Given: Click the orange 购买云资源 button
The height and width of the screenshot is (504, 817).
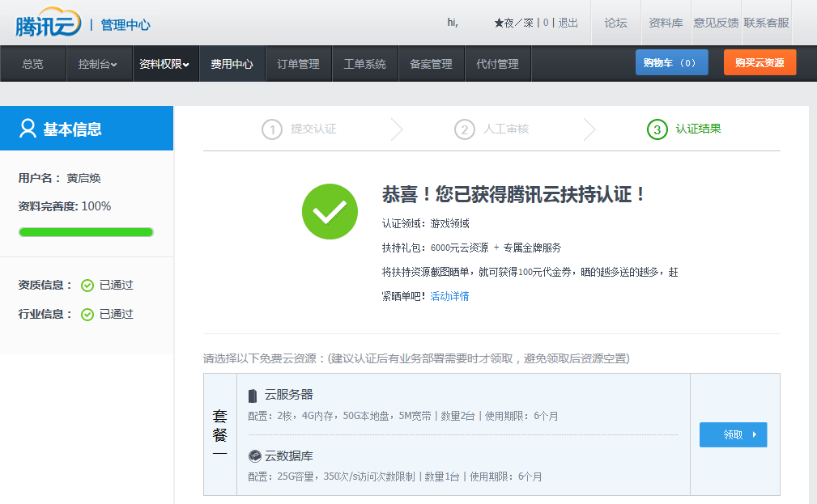Looking at the screenshot, I should pos(760,62).
